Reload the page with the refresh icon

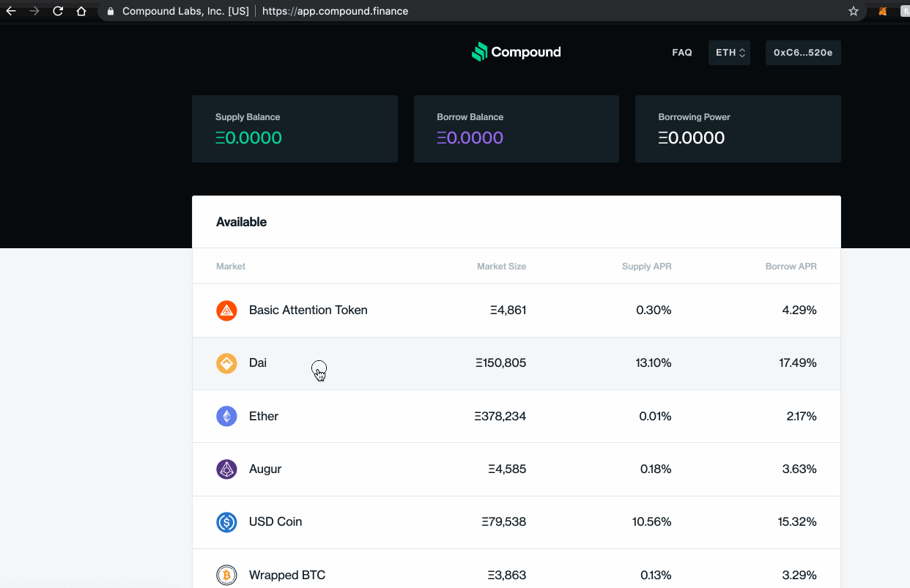point(58,11)
